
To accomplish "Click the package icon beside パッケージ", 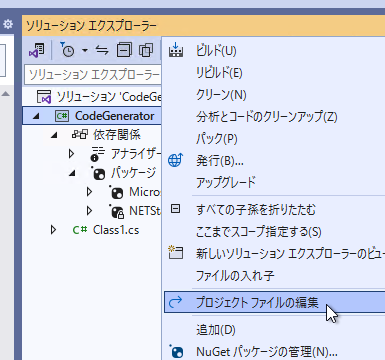I will [x=98, y=173].
